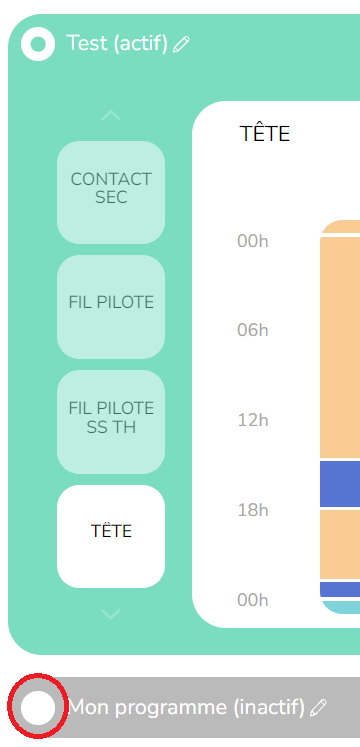This screenshot has height=747, width=360.
Task: Click the cyan strip at schedule bottom
Action: [x=341, y=607]
